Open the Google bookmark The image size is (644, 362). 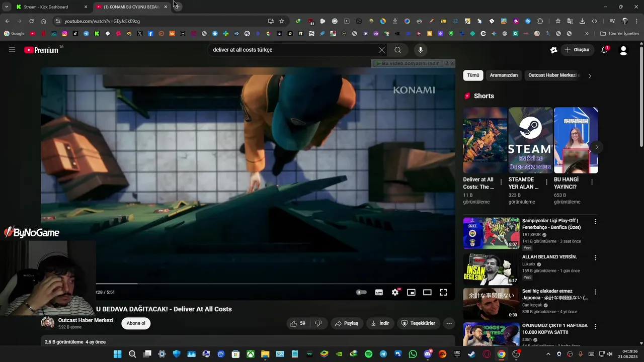pos(14,34)
